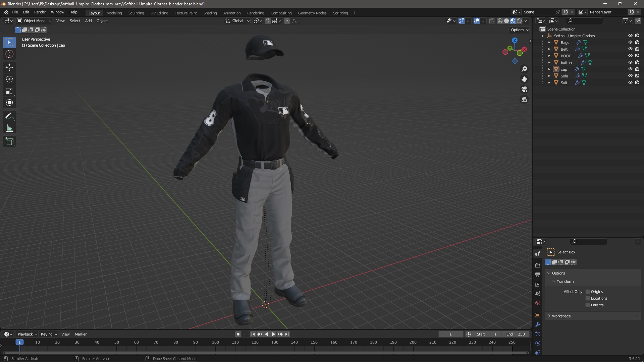Open the File menu
The height and width of the screenshot is (362, 644).
tap(15, 12)
